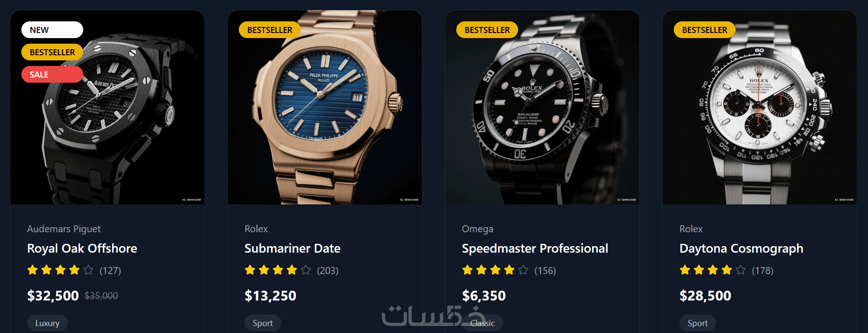Select the Luxury category tag
868x333 pixels.
pos(47,323)
